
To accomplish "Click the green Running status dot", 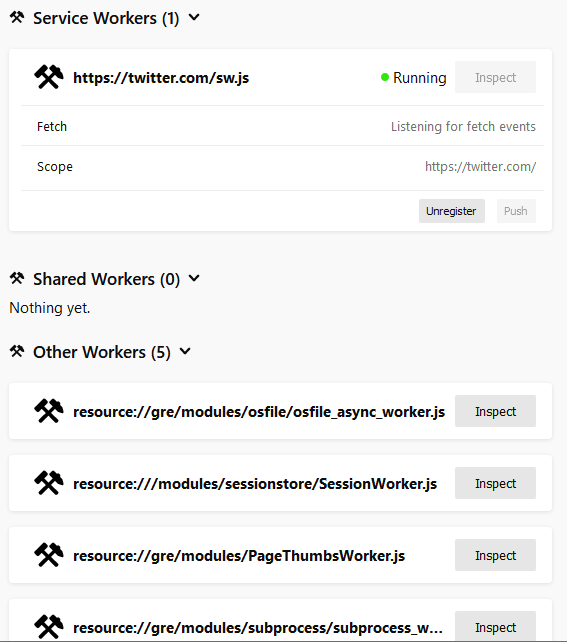I will point(384,77).
